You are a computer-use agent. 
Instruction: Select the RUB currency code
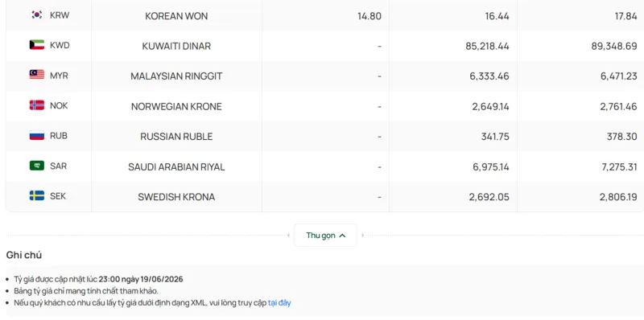coord(58,136)
